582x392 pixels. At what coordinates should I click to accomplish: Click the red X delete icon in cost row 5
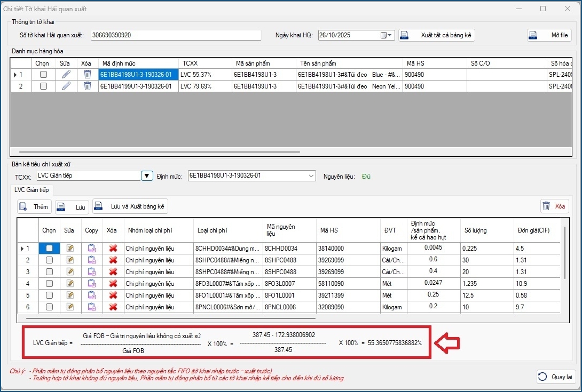click(x=113, y=295)
